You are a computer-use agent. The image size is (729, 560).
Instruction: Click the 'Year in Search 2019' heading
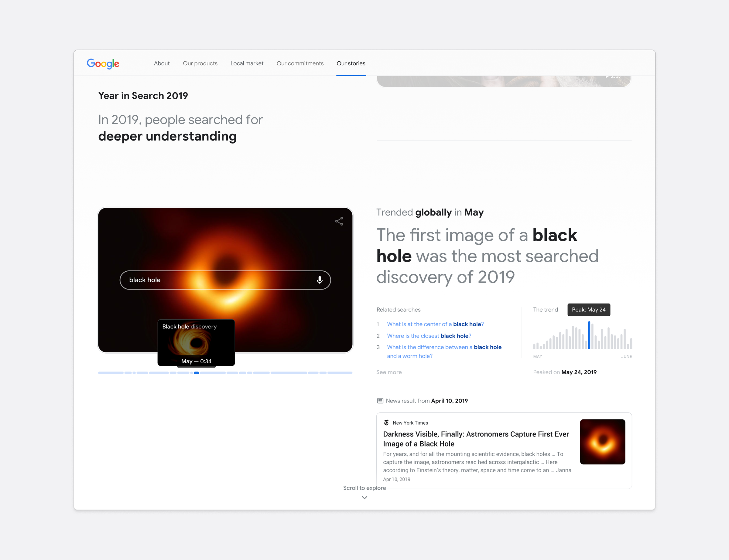[x=143, y=96]
